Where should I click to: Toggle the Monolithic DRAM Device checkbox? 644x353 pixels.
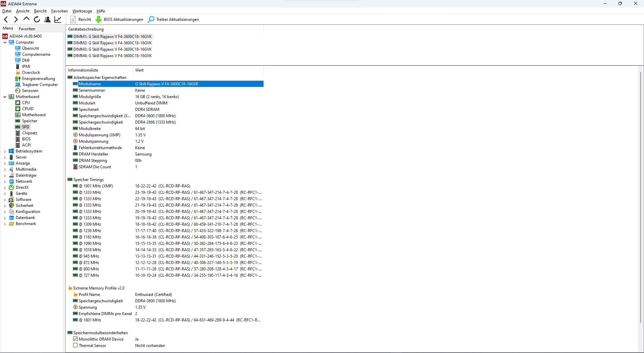pyautogui.click(x=75, y=339)
